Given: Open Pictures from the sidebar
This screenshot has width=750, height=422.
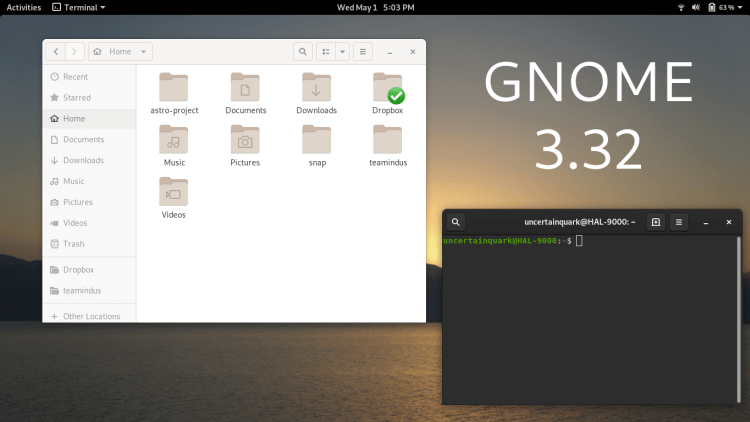Looking at the screenshot, I should pos(89,202).
